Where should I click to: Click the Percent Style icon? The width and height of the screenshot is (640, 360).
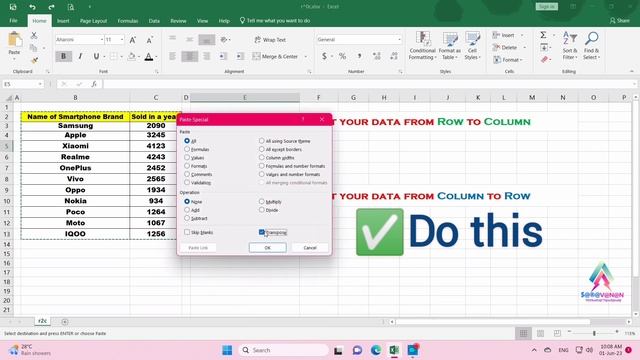click(342, 56)
